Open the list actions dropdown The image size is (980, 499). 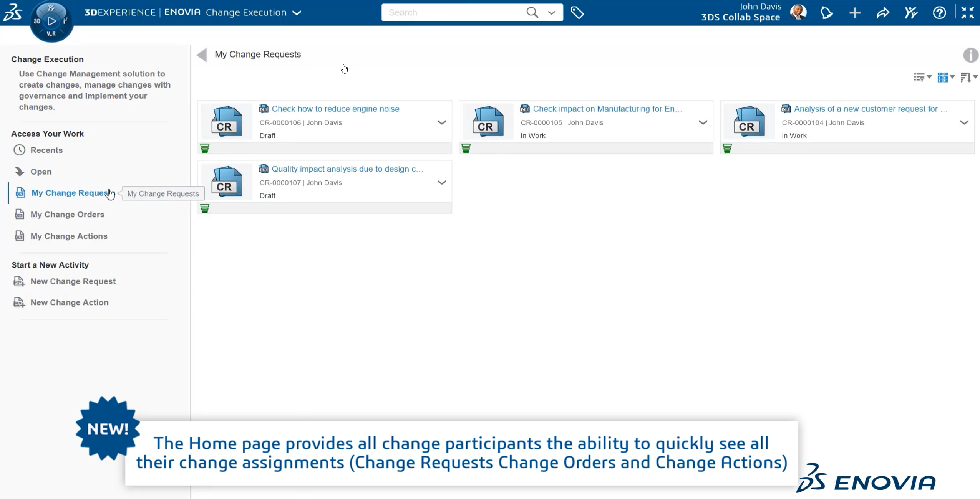pyautogui.click(x=922, y=77)
